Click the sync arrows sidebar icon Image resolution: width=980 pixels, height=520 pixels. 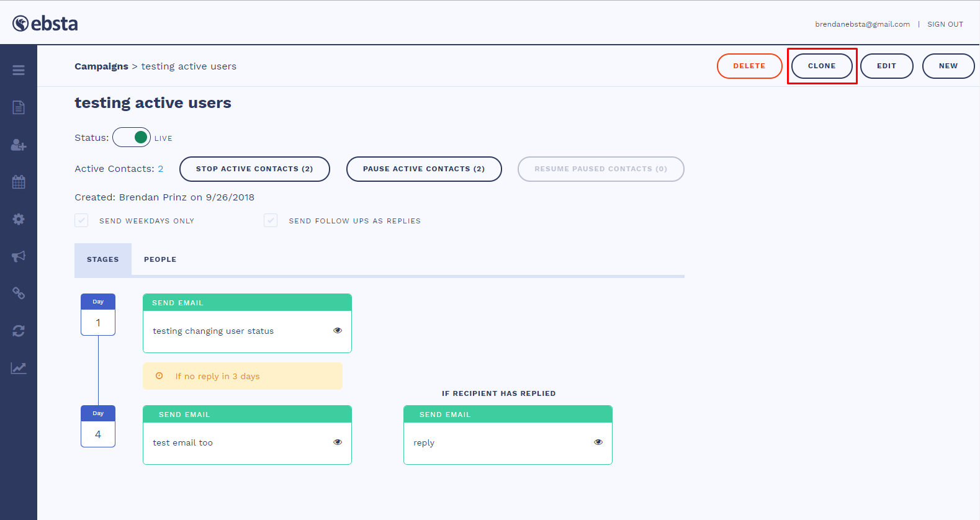tap(19, 331)
